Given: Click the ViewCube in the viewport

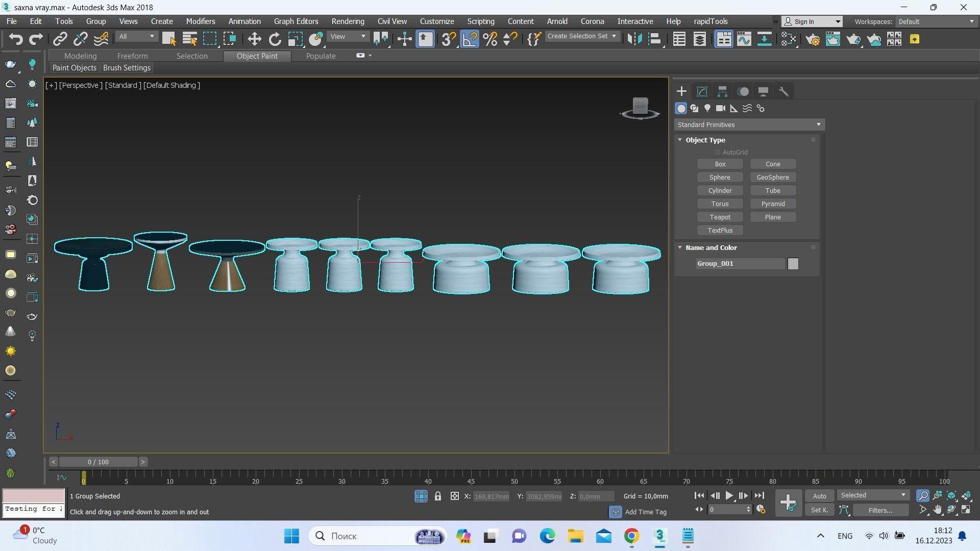Looking at the screenshot, I should (x=640, y=107).
